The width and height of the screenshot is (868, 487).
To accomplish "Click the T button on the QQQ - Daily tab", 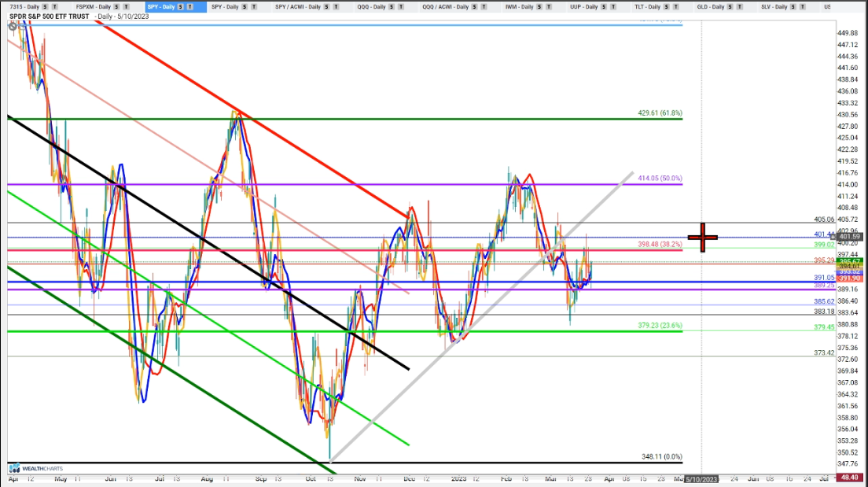I will tap(401, 6).
